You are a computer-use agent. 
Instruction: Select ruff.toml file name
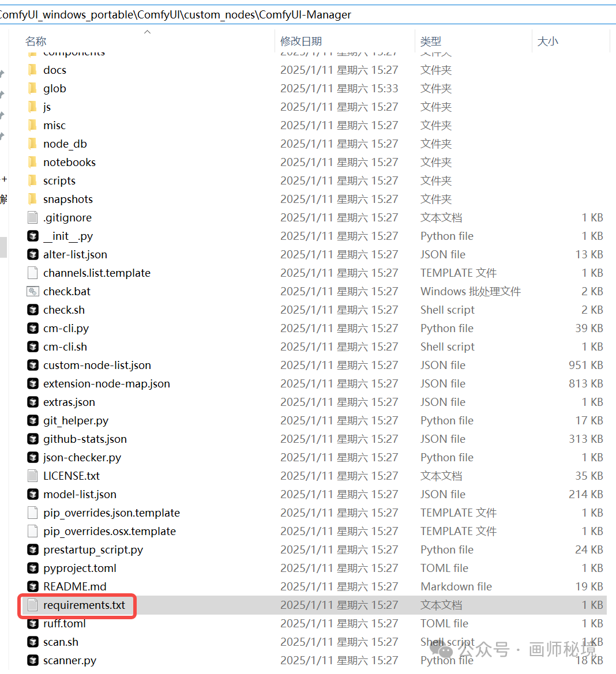[65, 624]
